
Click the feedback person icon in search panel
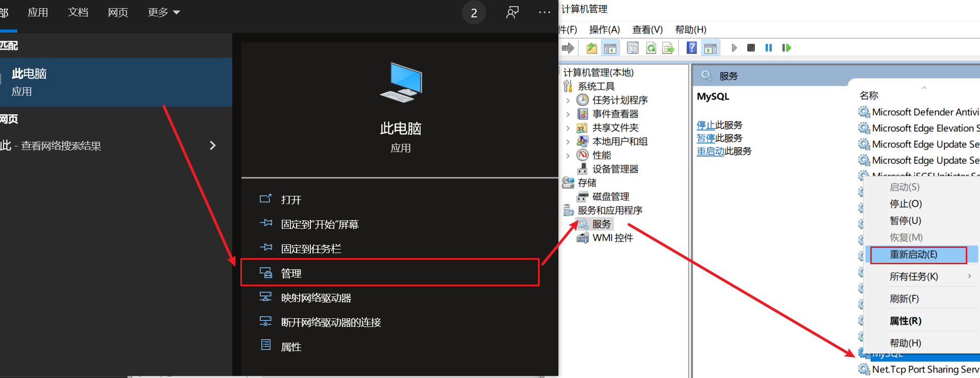coord(512,13)
